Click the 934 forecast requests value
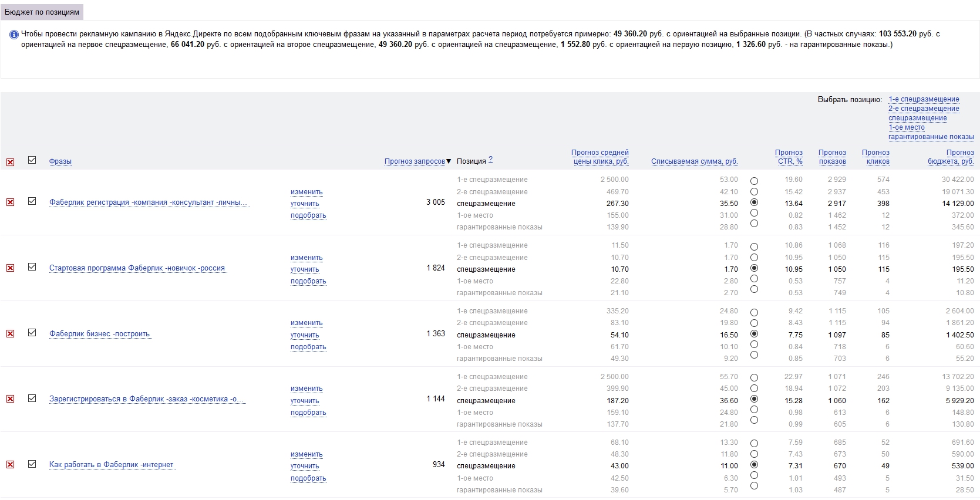 tap(439, 464)
